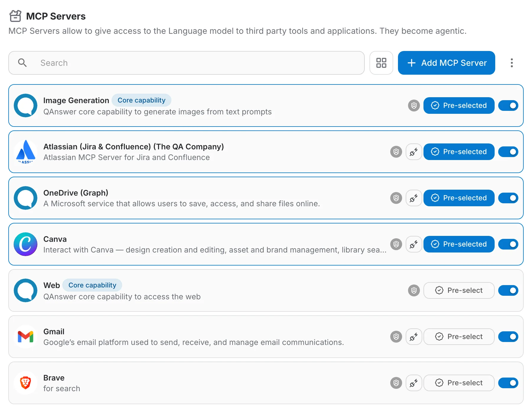Click the OneDrive shield icon
This screenshot has width=532, height=406.
396,198
